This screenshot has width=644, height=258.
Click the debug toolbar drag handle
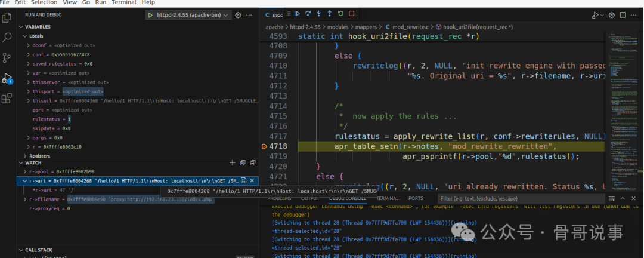[x=289, y=14]
